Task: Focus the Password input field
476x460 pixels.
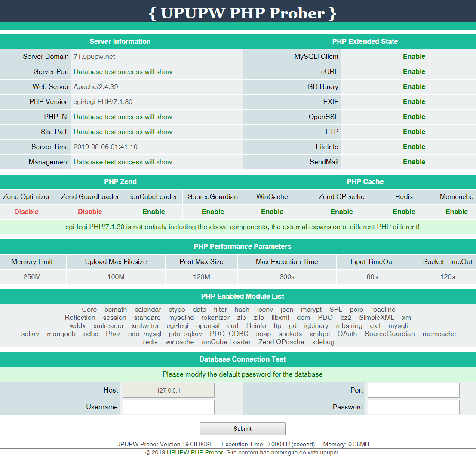Action: 414,407
